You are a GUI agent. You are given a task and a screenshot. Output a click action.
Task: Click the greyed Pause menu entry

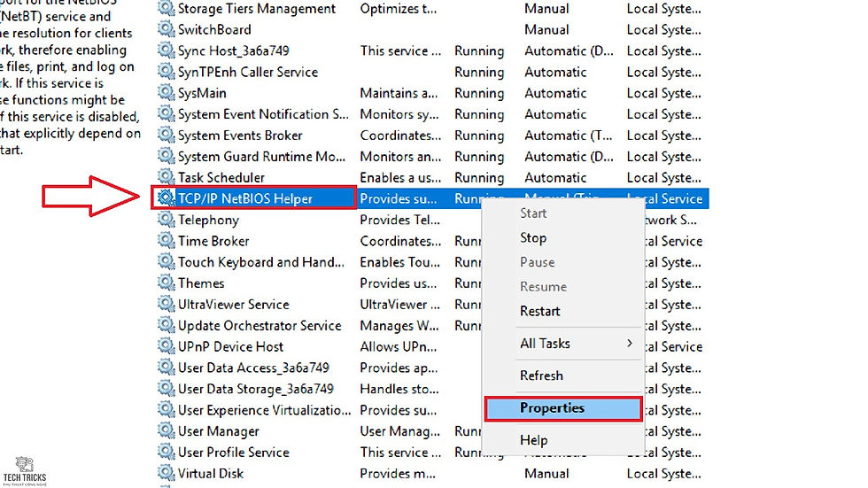[537, 261]
